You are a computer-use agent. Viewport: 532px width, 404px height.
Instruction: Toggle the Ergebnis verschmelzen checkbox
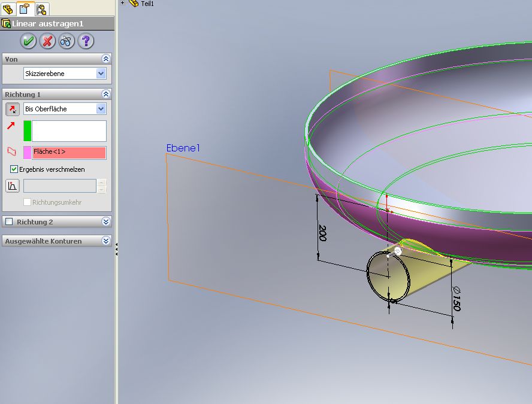coord(14,169)
